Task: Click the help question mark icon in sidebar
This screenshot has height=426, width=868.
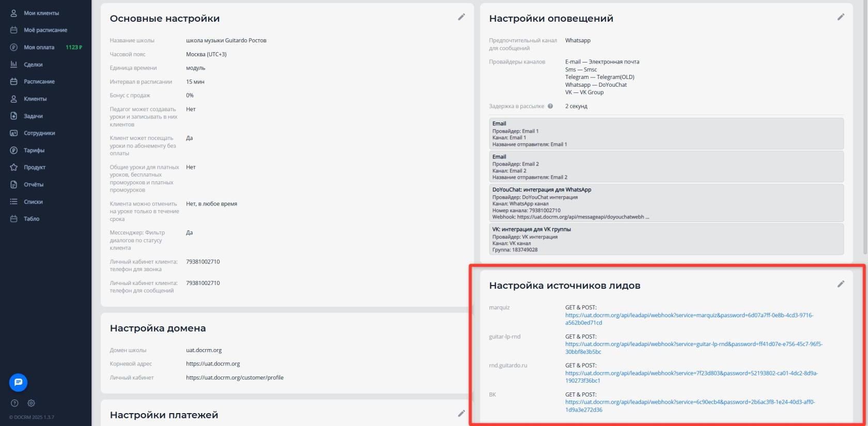Action: pyautogui.click(x=14, y=403)
